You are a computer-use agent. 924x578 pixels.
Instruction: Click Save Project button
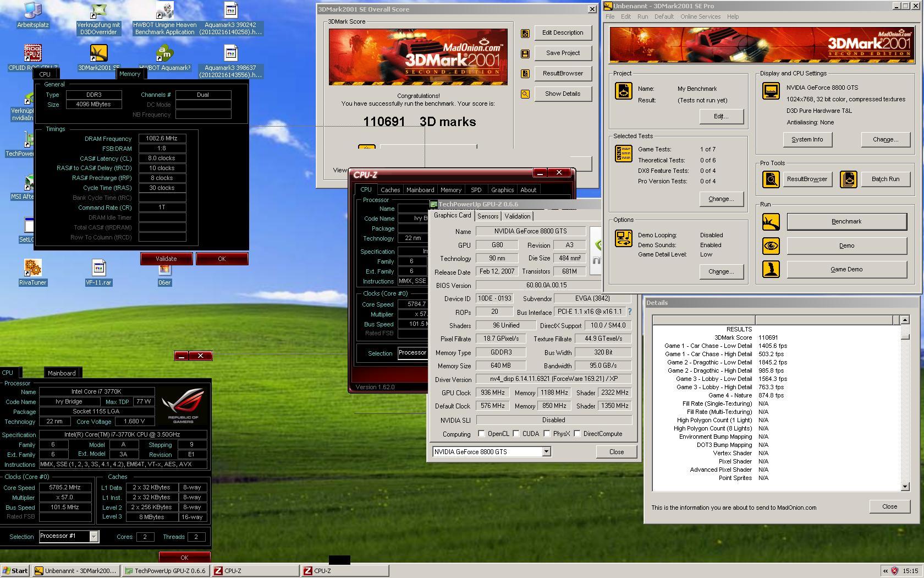point(563,53)
